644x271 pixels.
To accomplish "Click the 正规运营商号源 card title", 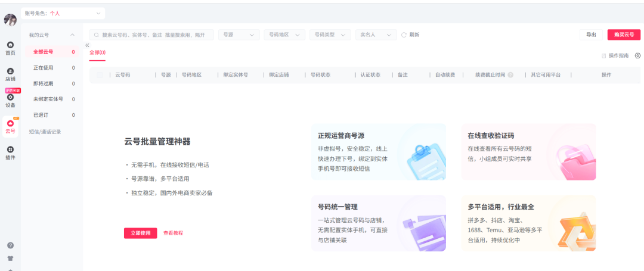I will (x=341, y=136).
